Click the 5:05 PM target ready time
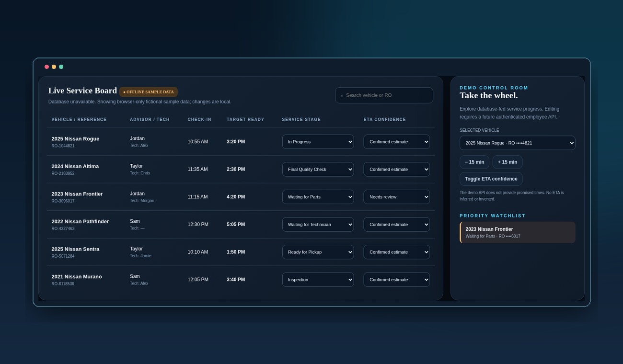Screen dimensions: 623x364 click(236, 225)
